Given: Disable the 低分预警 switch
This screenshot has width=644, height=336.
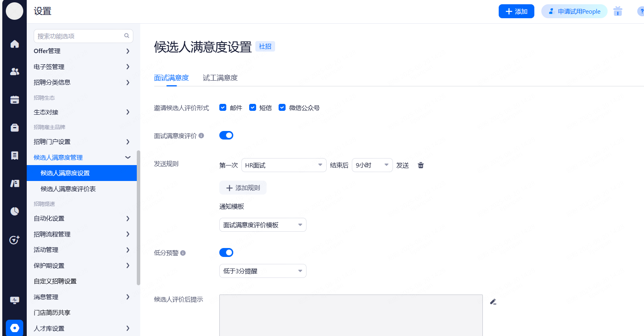Looking at the screenshot, I should tap(226, 253).
